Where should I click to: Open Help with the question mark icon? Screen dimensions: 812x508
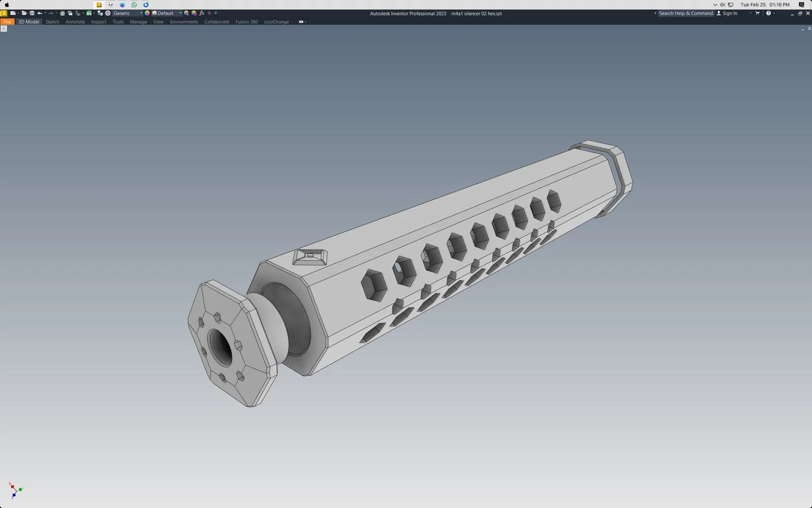coord(768,13)
